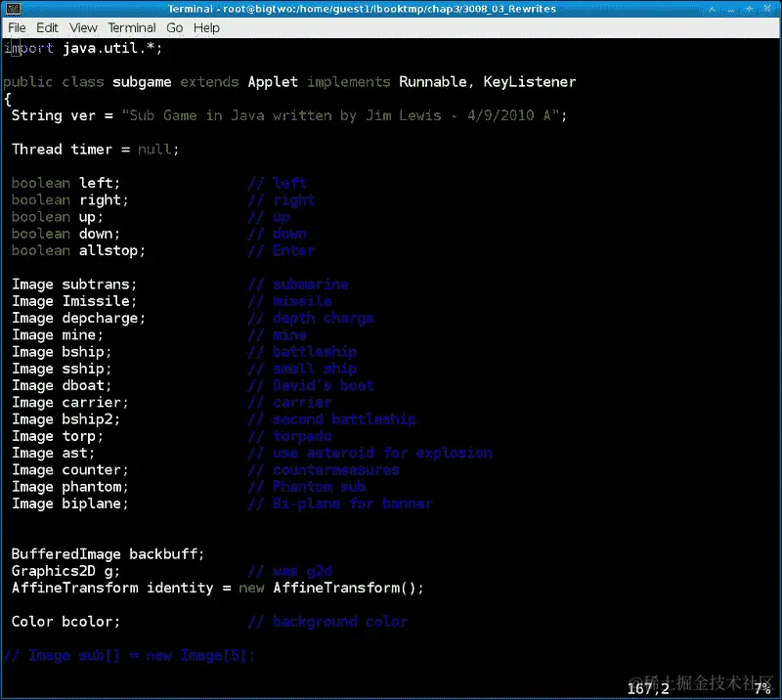
Task: Click the commented 'Image sub[]' line
Action: (129, 656)
